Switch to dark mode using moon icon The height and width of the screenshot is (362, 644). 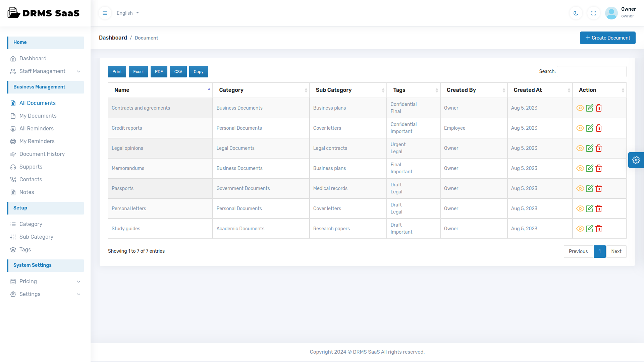576,13
